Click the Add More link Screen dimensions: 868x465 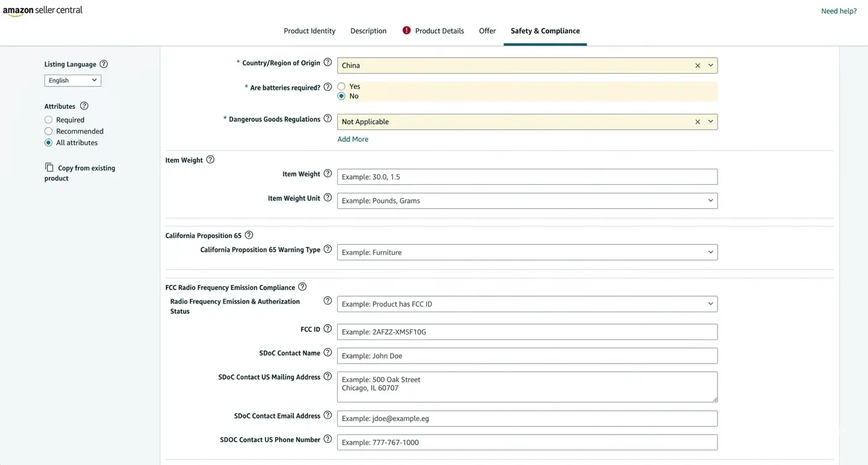click(x=353, y=139)
